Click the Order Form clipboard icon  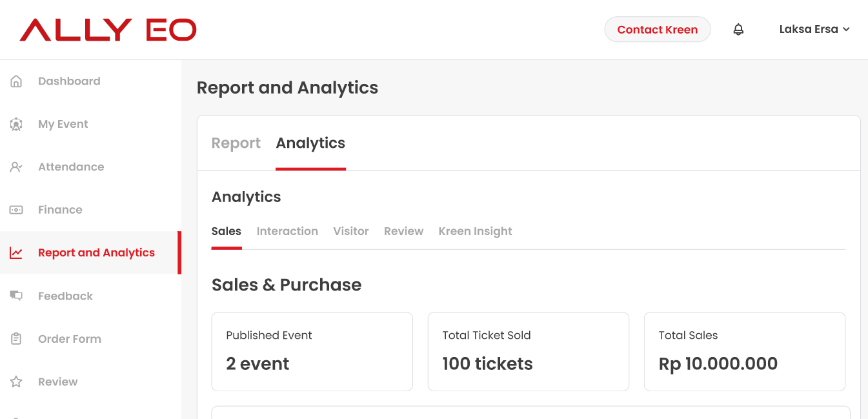16,339
